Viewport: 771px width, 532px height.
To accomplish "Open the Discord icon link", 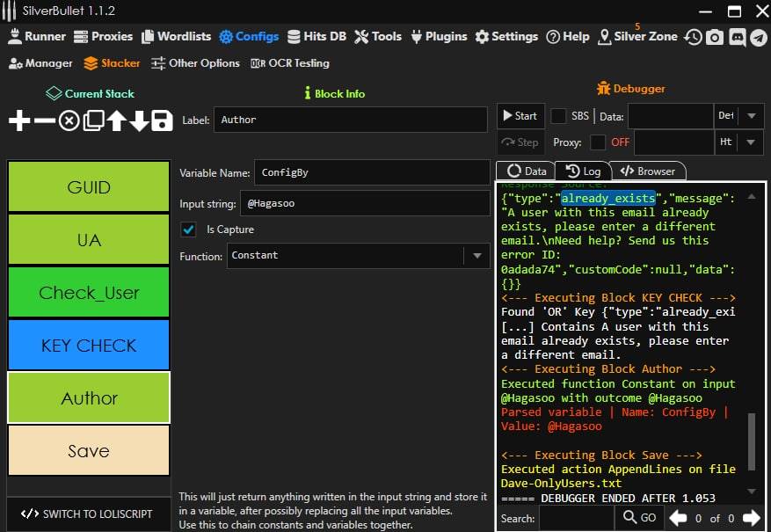I will click(x=737, y=37).
